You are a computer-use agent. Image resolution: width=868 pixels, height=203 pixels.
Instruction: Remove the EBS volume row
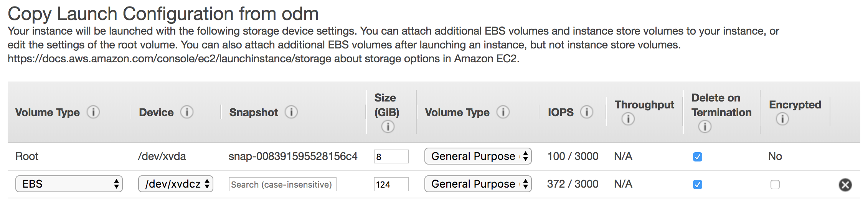tap(845, 185)
